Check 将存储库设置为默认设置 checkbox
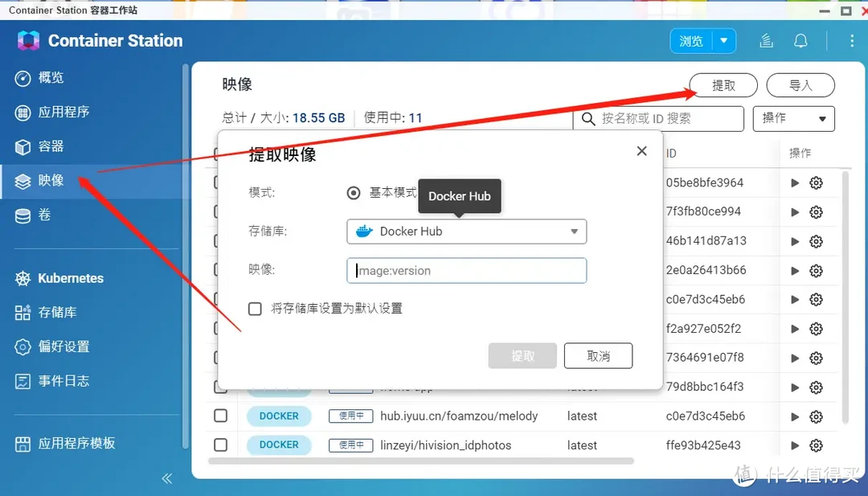Viewport: 868px width, 496px height. [255, 308]
